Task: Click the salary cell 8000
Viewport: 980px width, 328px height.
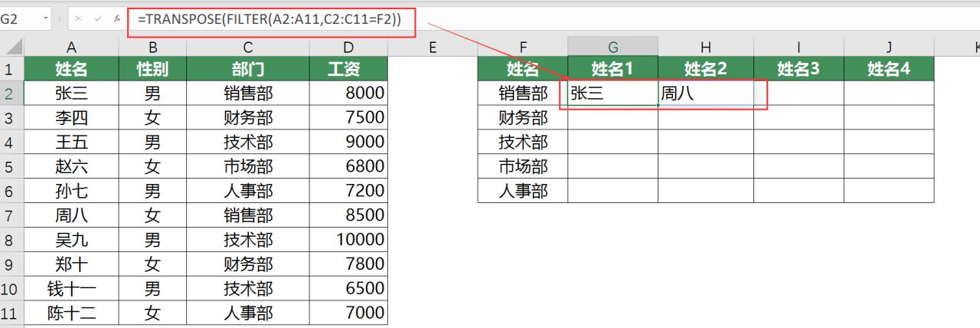Action: 348,93
